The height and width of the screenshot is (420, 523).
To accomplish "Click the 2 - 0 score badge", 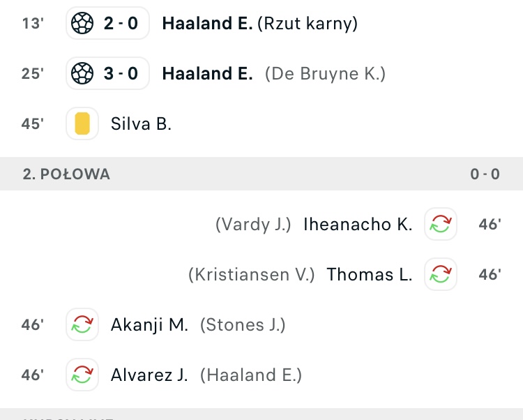I will click(x=107, y=23).
